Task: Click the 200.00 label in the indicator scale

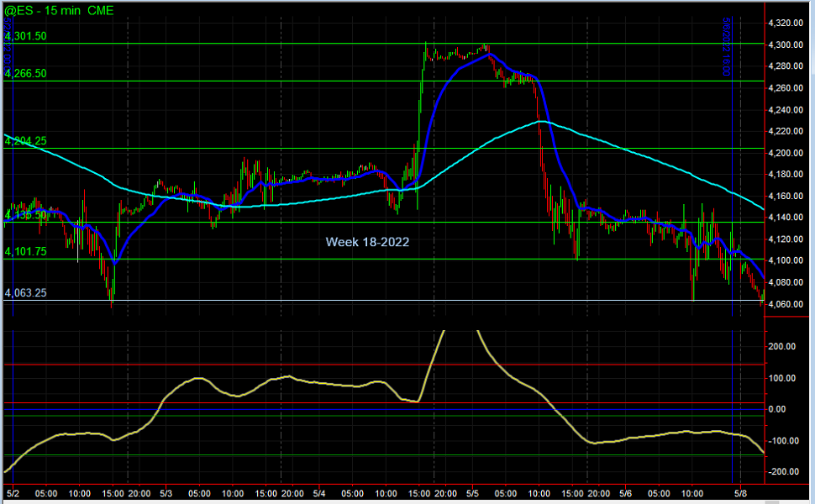Action: pyautogui.click(x=781, y=345)
